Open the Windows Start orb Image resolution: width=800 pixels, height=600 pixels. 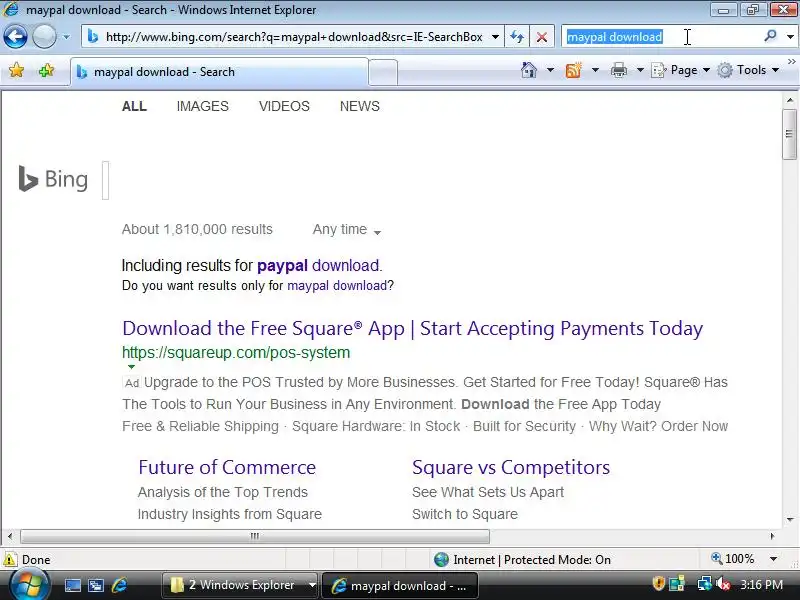coord(29,585)
